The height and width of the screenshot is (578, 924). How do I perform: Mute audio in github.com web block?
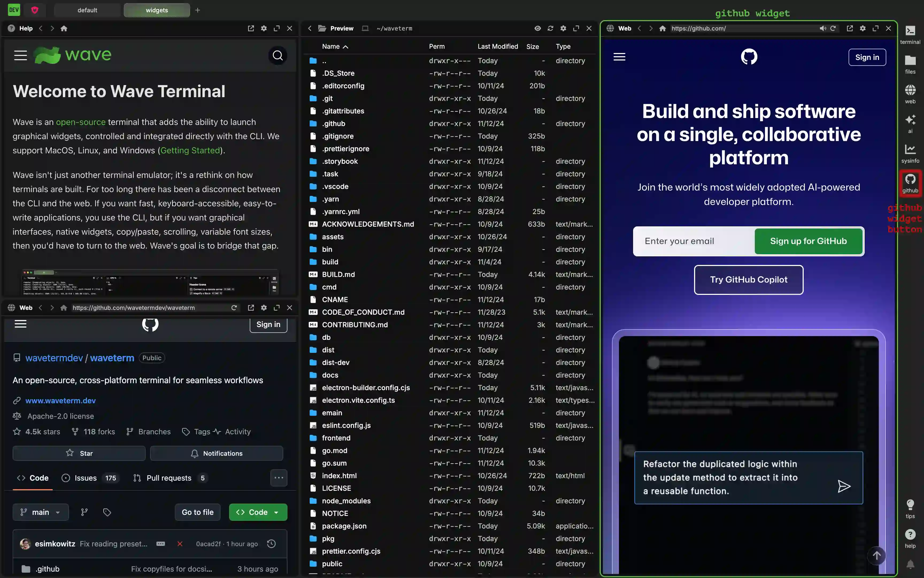click(822, 28)
